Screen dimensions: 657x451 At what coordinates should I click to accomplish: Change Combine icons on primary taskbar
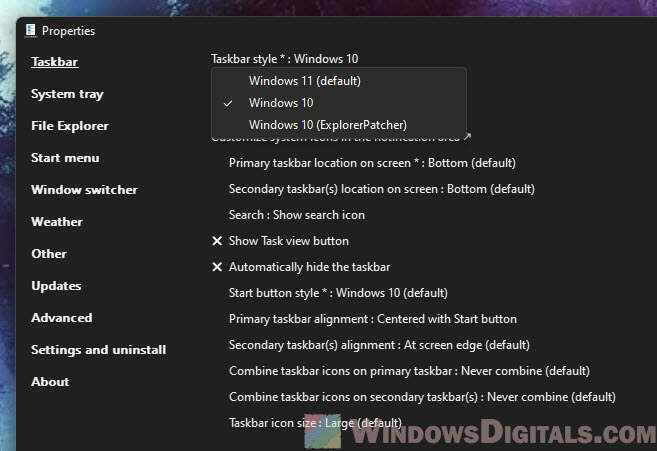pos(409,371)
